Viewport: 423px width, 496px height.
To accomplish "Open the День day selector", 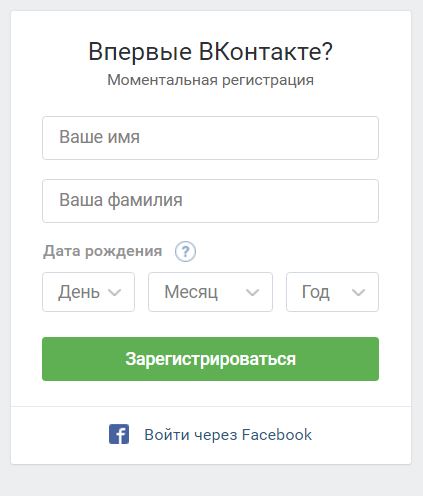I will point(88,292).
